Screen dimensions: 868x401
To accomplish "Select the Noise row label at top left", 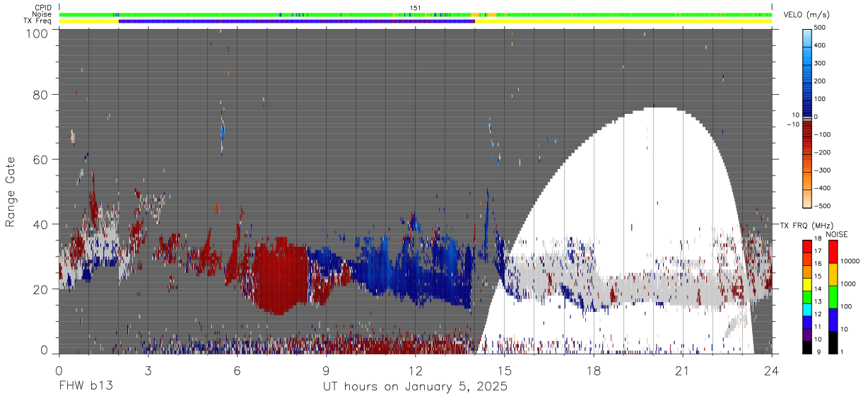I will point(42,14).
